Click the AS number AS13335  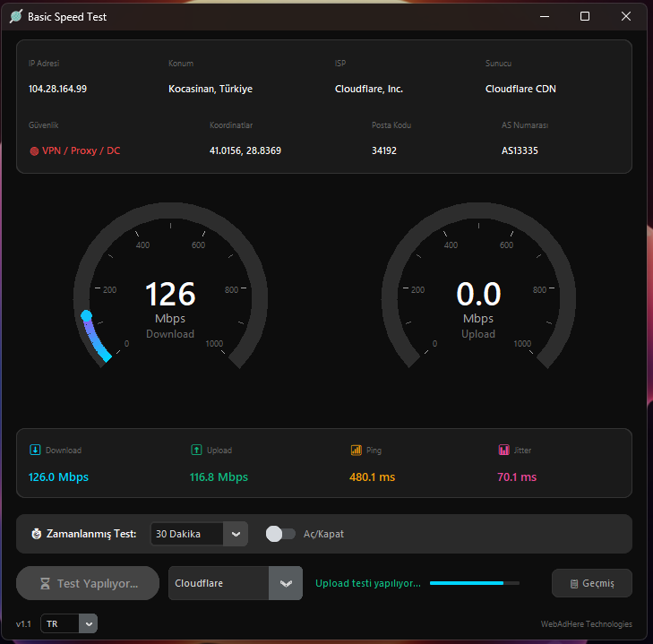(x=520, y=150)
